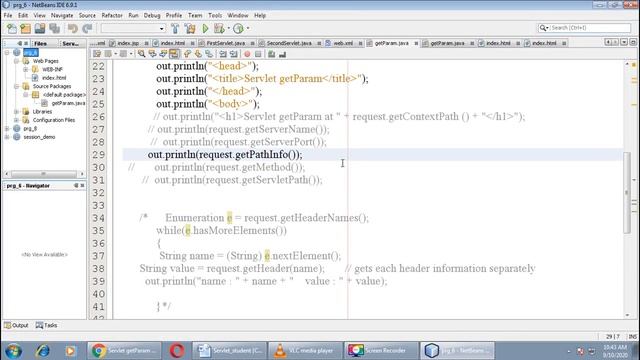This screenshot has height=360, width=640.
Task: Collapse the Source Packages tree node
Action: pos(16,86)
